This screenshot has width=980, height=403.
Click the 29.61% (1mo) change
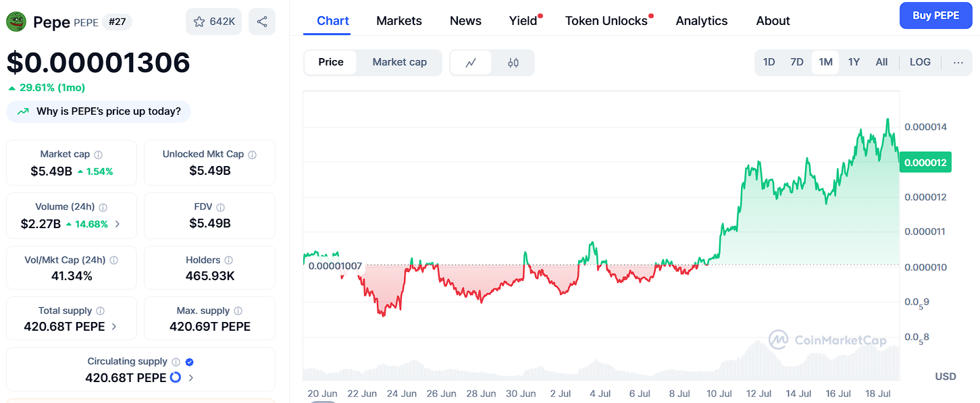point(47,88)
